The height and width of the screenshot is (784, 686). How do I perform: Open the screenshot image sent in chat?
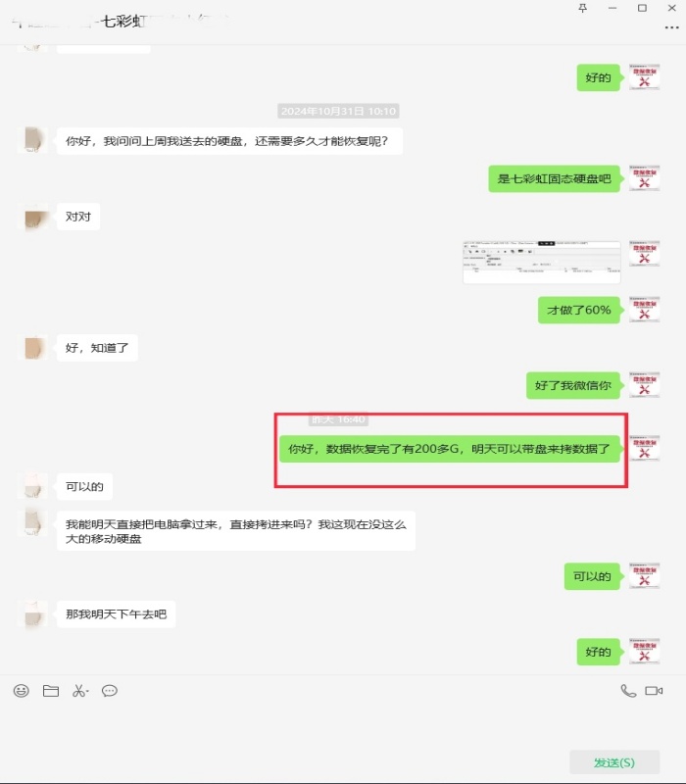[542, 263]
